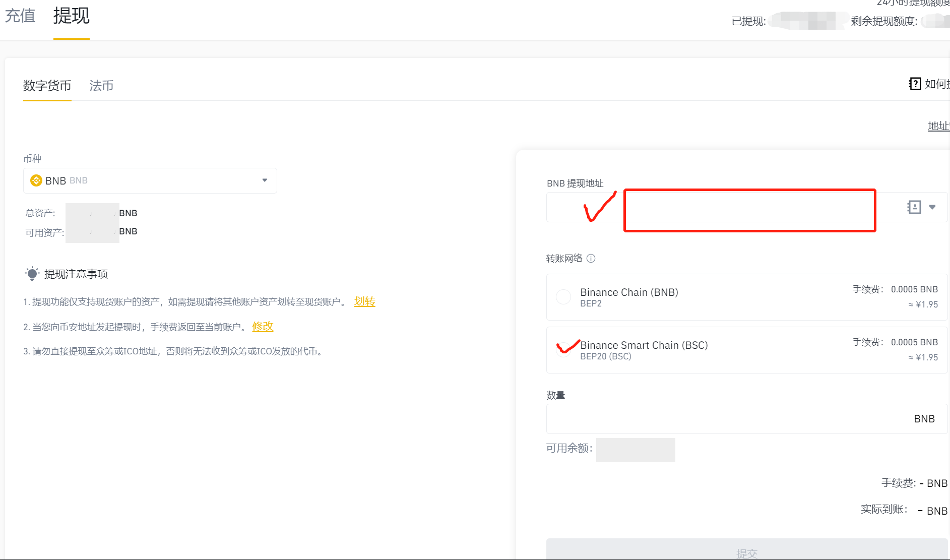Select the 法币 fiat tab
The height and width of the screenshot is (560, 950).
[x=101, y=86]
